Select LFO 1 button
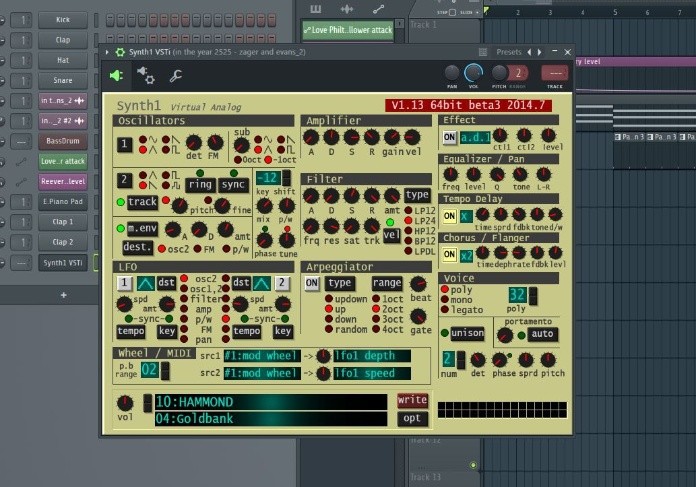The height and width of the screenshot is (487, 696). coord(125,283)
